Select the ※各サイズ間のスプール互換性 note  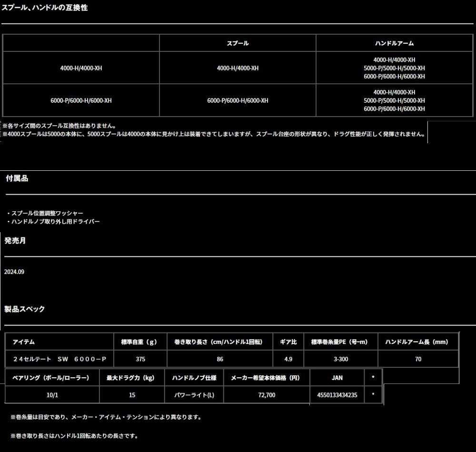click(59, 126)
